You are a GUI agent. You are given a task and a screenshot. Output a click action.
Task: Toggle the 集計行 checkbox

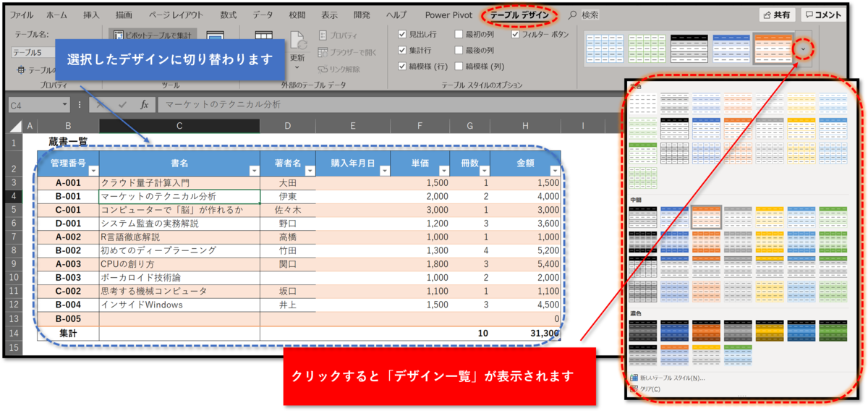(403, 50)
